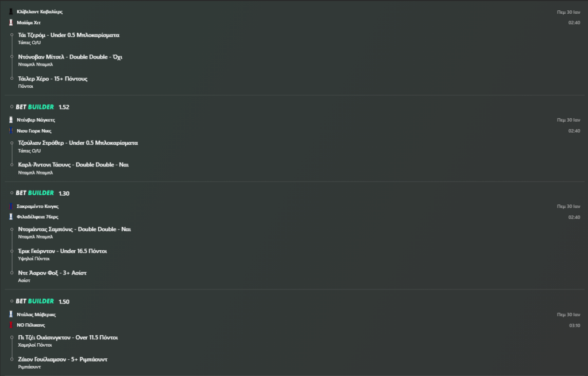Select the circle beside Bet Builder 1.50

pos(11,301)
